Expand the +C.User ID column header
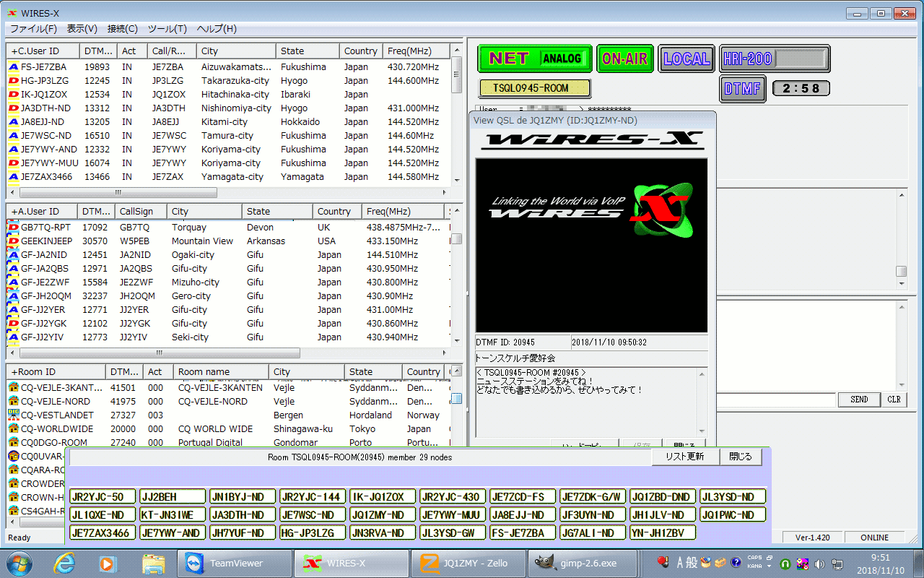The width and height of the screenshot is (924, 578). coord(43,51)
